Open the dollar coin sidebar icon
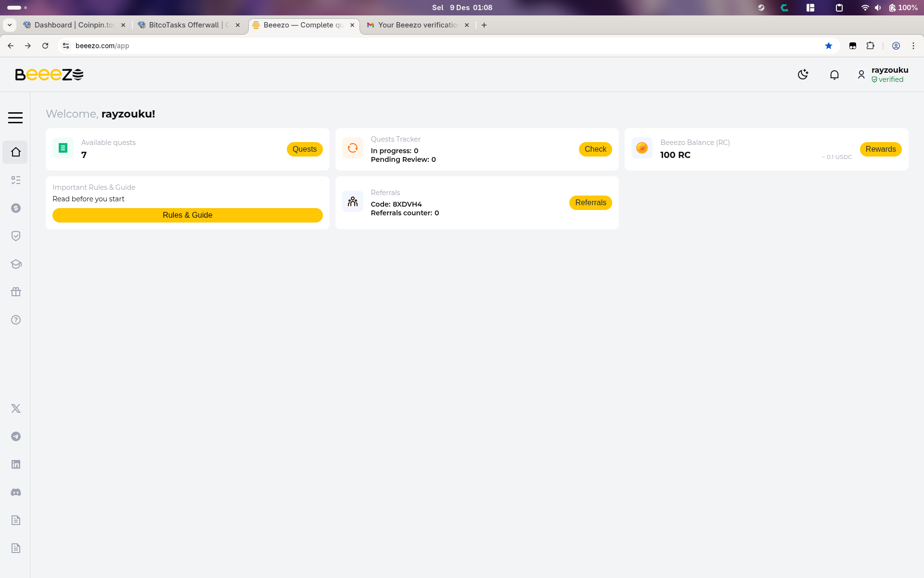The width and height of the screenshot is (924, 578). (16, 208)
